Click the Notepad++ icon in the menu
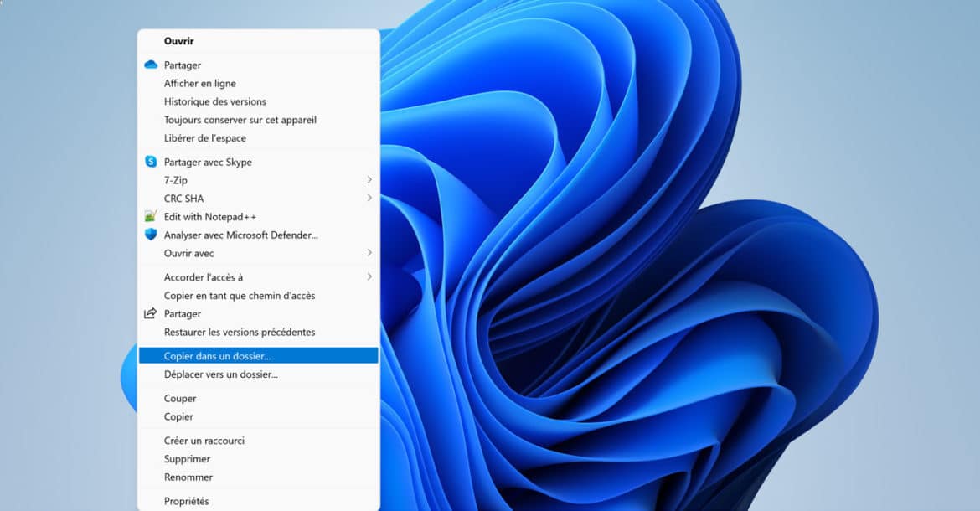This screenshot has height=511, width=980. click(x=151, y=216)
